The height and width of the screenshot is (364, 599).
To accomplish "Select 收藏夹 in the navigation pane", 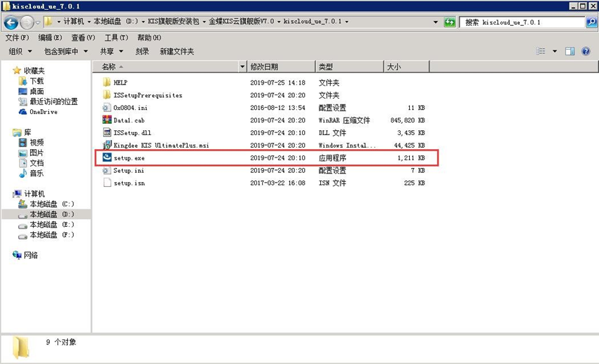I will pos(34,71).
